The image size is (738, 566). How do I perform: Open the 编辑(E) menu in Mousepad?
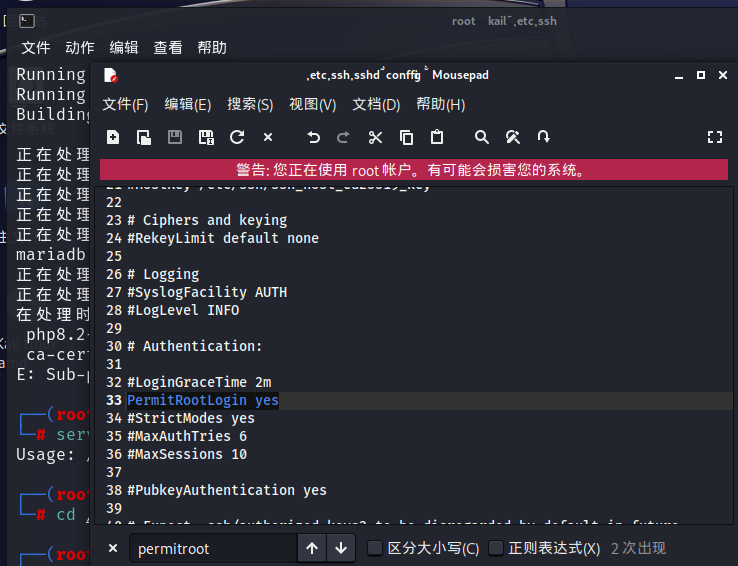click(188, 104)
